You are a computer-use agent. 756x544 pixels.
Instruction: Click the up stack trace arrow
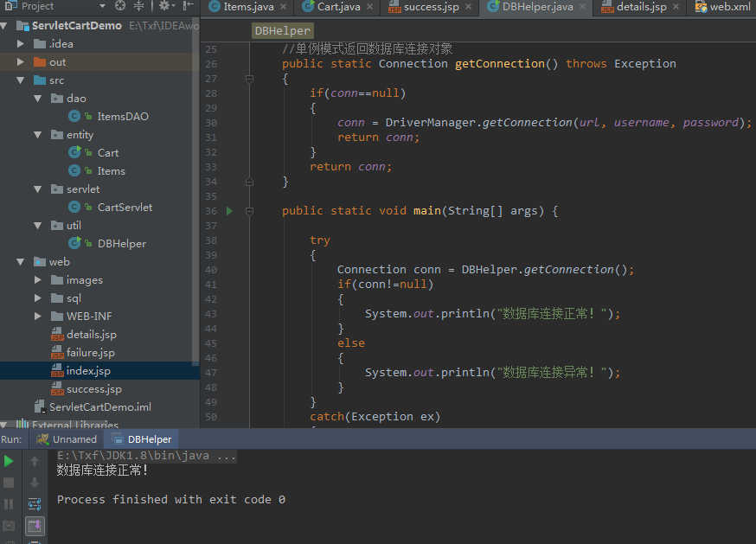(35, 462)
